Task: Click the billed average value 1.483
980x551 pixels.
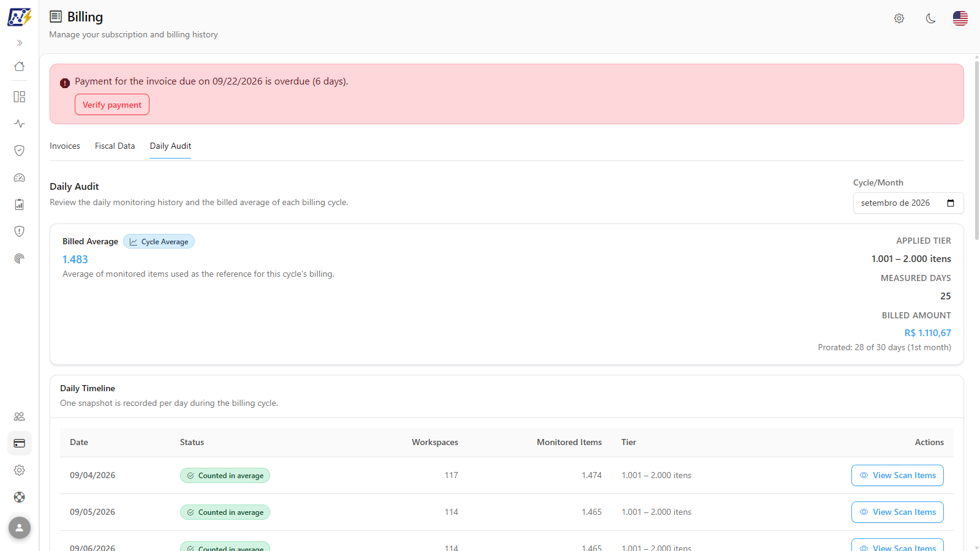Action: pos(75,260)
